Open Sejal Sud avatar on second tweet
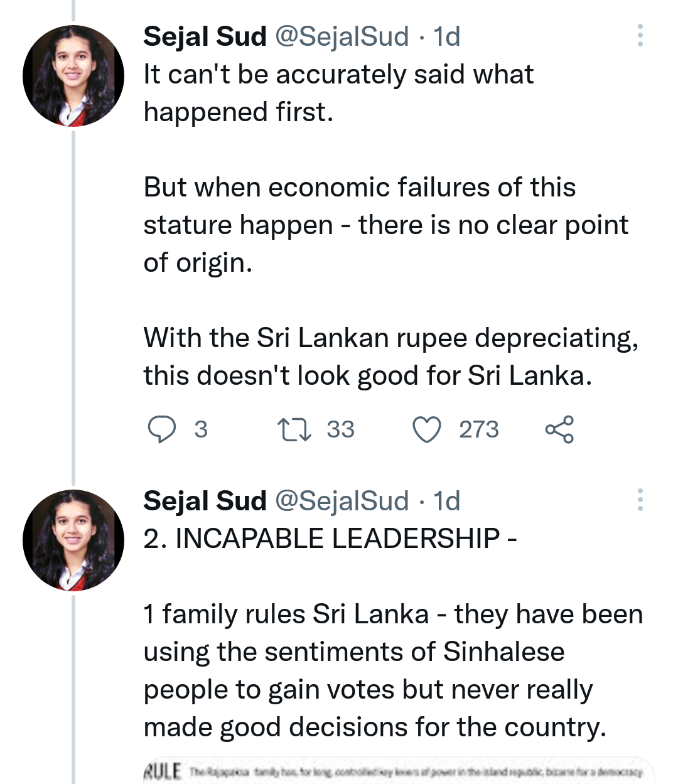The width and height of the screenshot is (678, 784). 73,540
